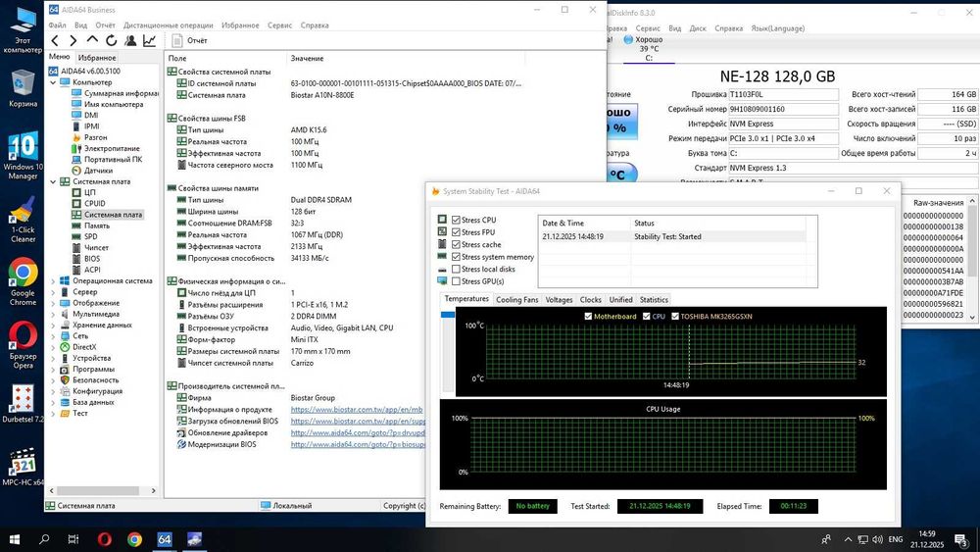The height and width of the screenshot is (552, 980).
Task: Open MPC-HC x64 desktop shortcut
Action: (23, 467)
